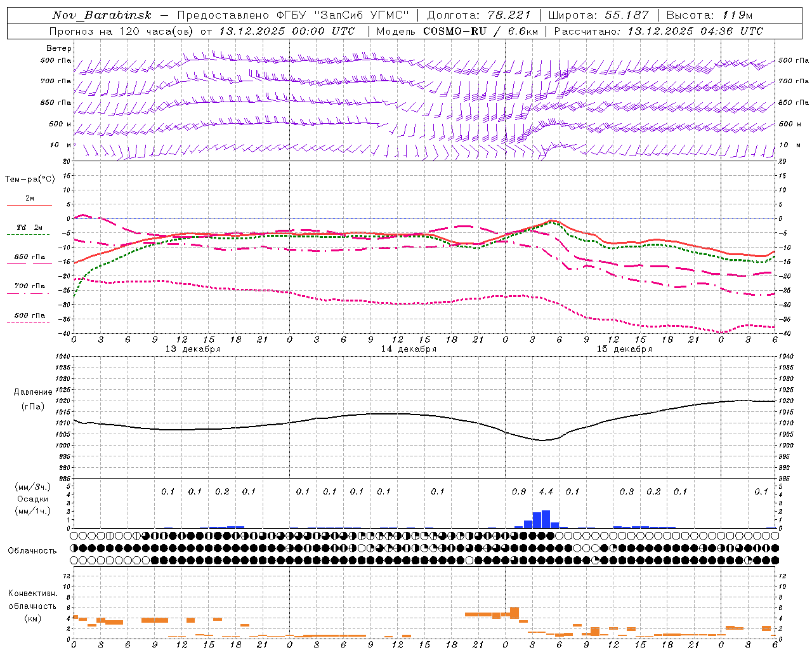Click the 500 м wind level label on the left
Viewport: 812px width, 650px height.
pos(60,124)
